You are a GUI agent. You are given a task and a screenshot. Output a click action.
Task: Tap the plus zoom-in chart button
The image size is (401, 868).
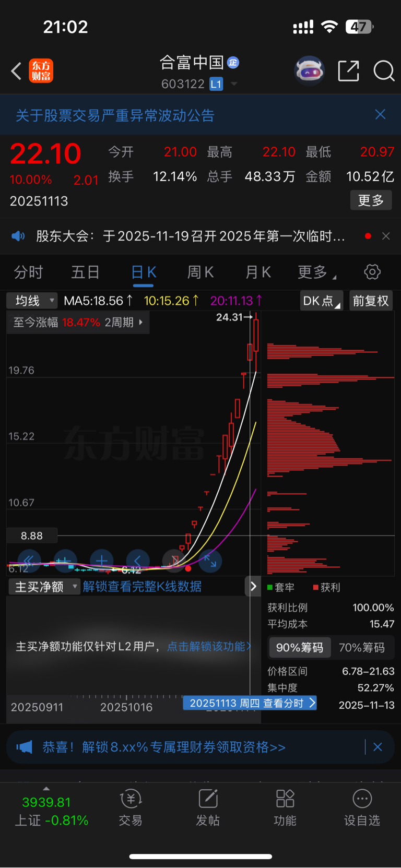point(102,561)
